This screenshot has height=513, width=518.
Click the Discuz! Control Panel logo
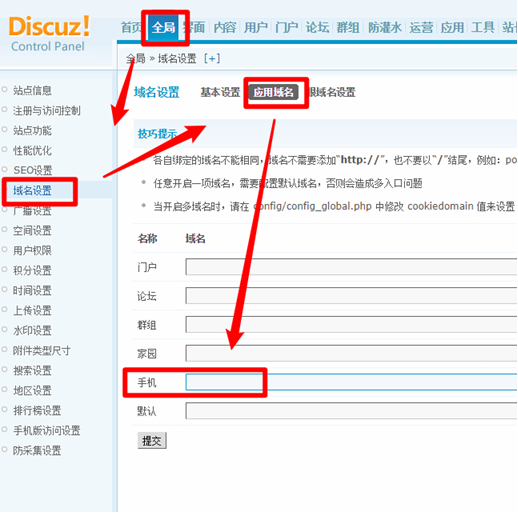[49, 34]
